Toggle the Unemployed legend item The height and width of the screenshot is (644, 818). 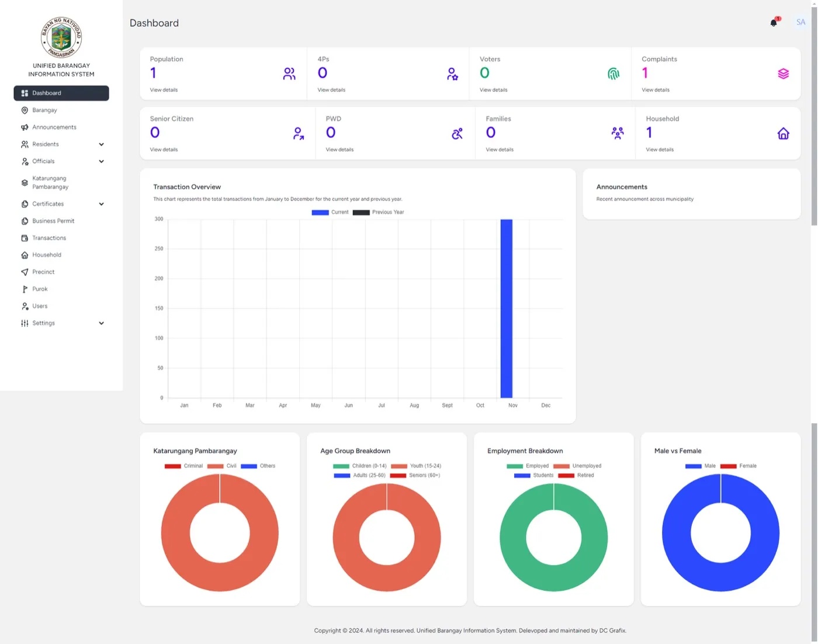pos(577,466)
